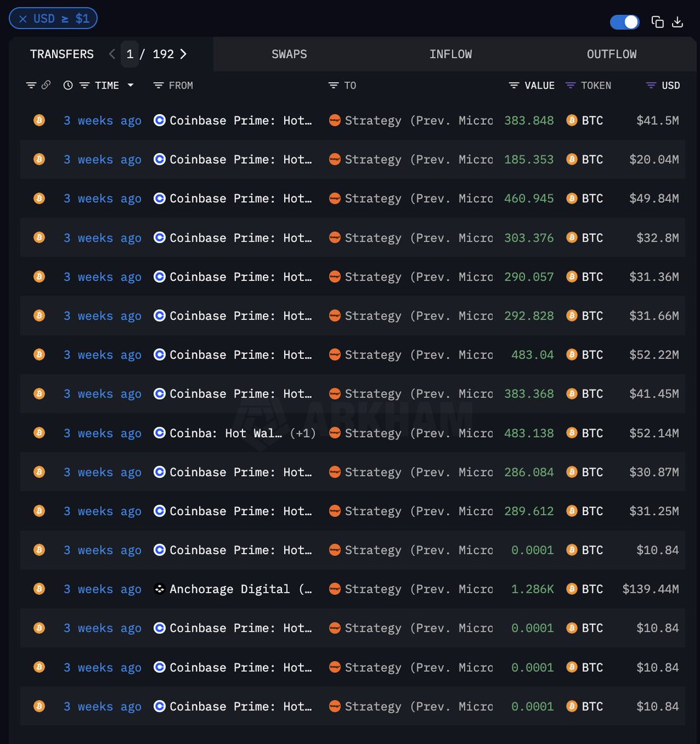Click the BTC token icon on $52.22M row
The height and width of the screenshot is (744, 700).
coord(572,355)
